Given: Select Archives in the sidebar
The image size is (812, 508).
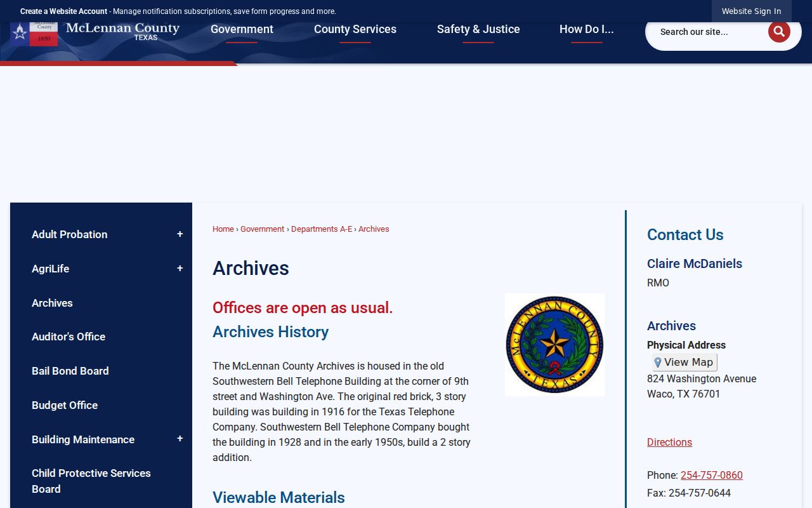Looking at the screenshot, I should point(52,303).
